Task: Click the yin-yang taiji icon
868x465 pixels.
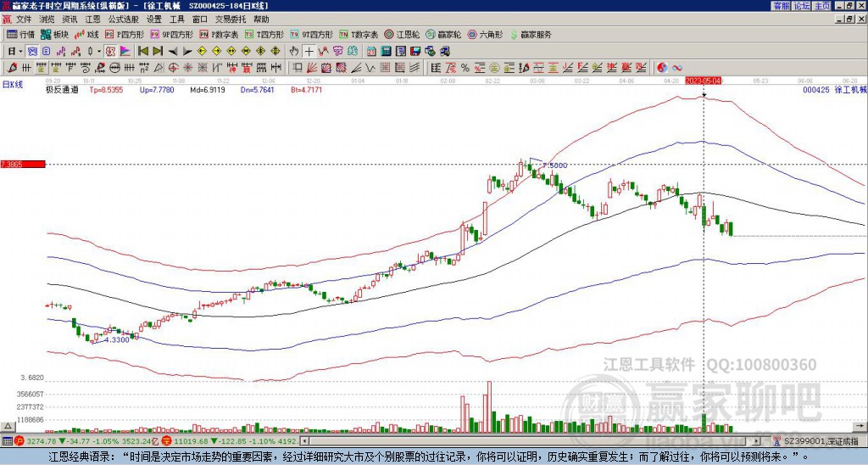Action: pos(662,68)
